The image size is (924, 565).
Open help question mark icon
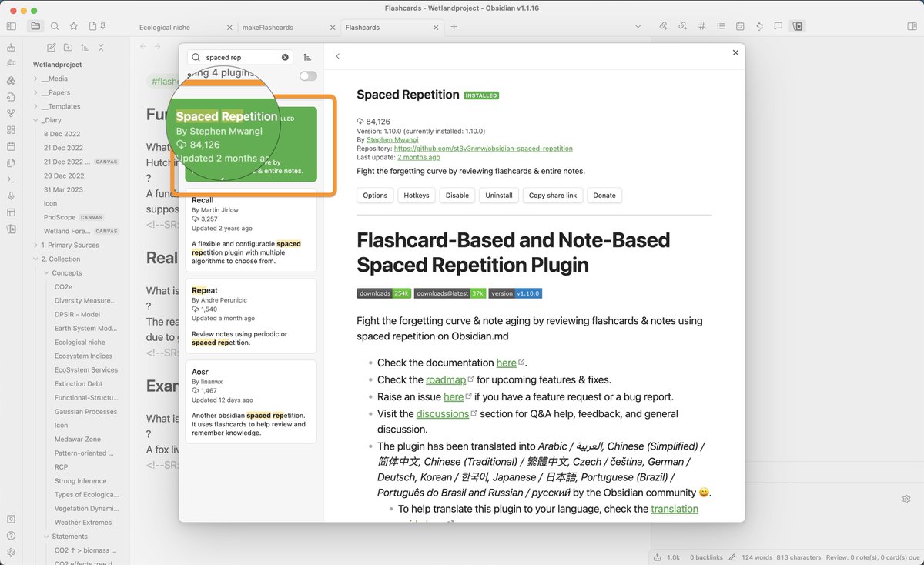pos(11,536)
